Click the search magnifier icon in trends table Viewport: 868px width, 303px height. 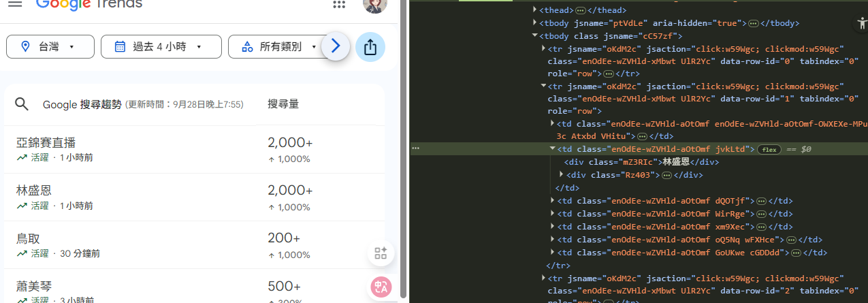click(x=22, y=104)
